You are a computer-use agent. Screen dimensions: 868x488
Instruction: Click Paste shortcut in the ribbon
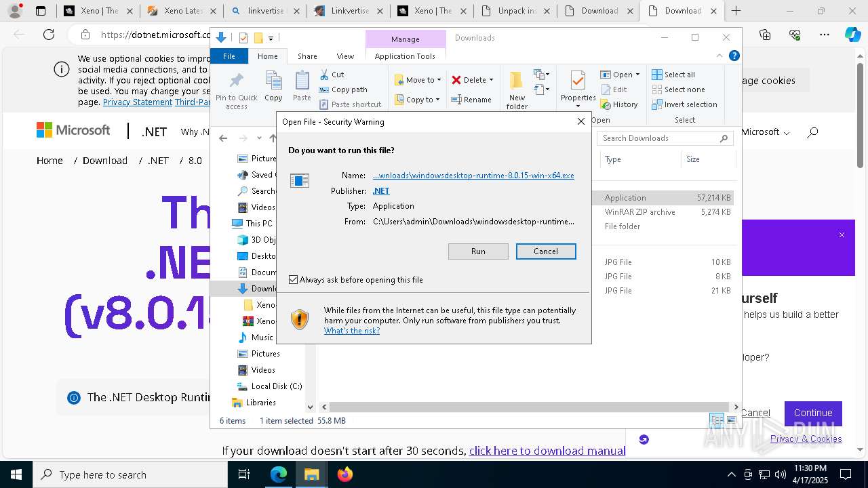[350, 104]
